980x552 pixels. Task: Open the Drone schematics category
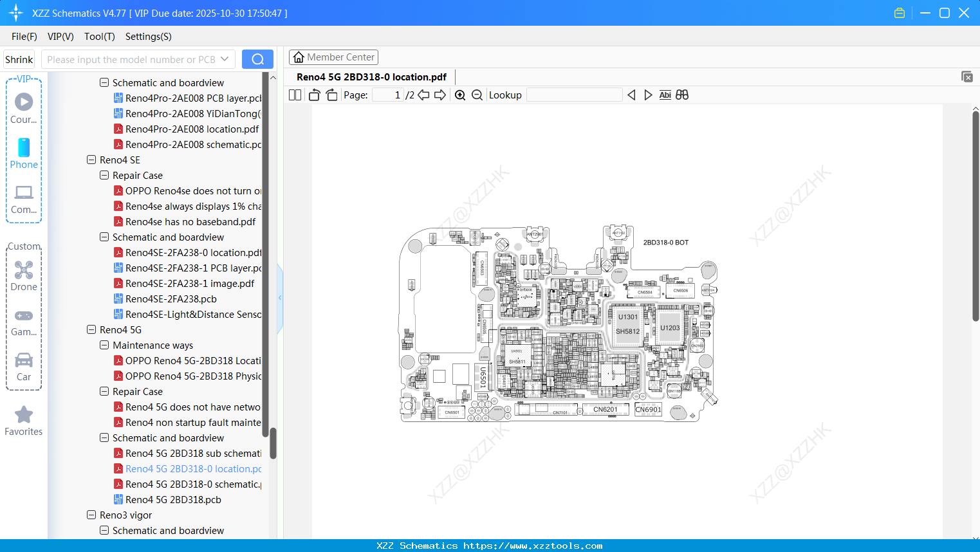(24, 275)
